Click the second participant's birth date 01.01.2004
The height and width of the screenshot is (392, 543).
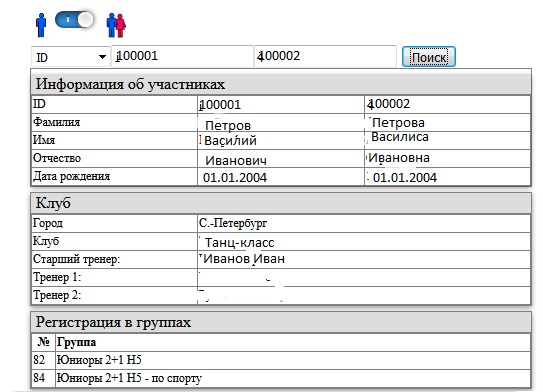click(x=405, y=178)
